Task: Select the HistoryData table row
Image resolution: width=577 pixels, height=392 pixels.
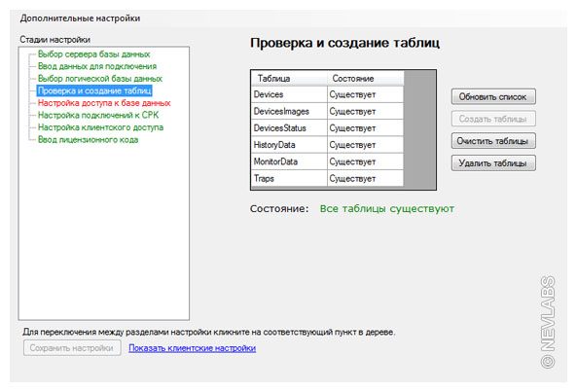Action: [x=328, y=145]
